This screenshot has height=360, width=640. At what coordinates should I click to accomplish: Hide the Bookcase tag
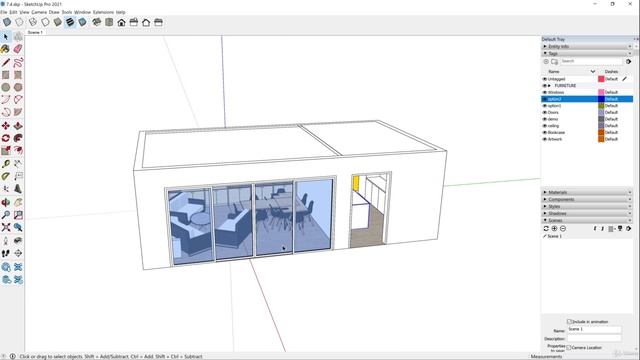pyautogui.click(x=544, y=132)
